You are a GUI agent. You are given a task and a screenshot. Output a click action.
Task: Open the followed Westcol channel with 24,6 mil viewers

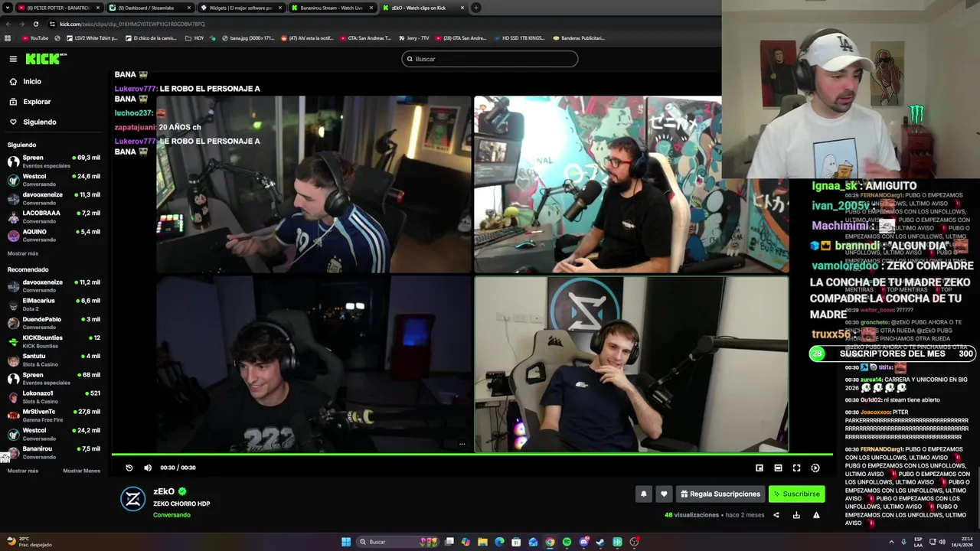pos(54,179)
